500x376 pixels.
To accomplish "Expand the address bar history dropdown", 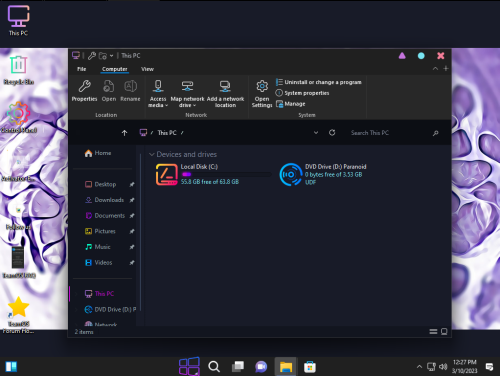I will 316,133.
